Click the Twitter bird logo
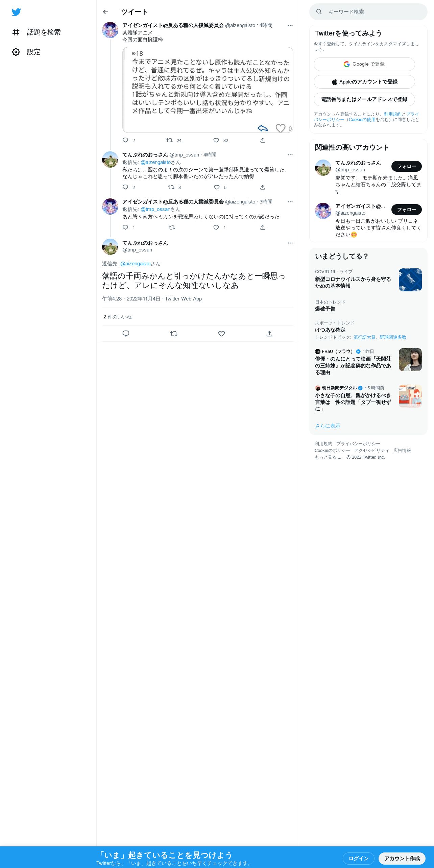The image size is (434, 868). tap(16, 12)
